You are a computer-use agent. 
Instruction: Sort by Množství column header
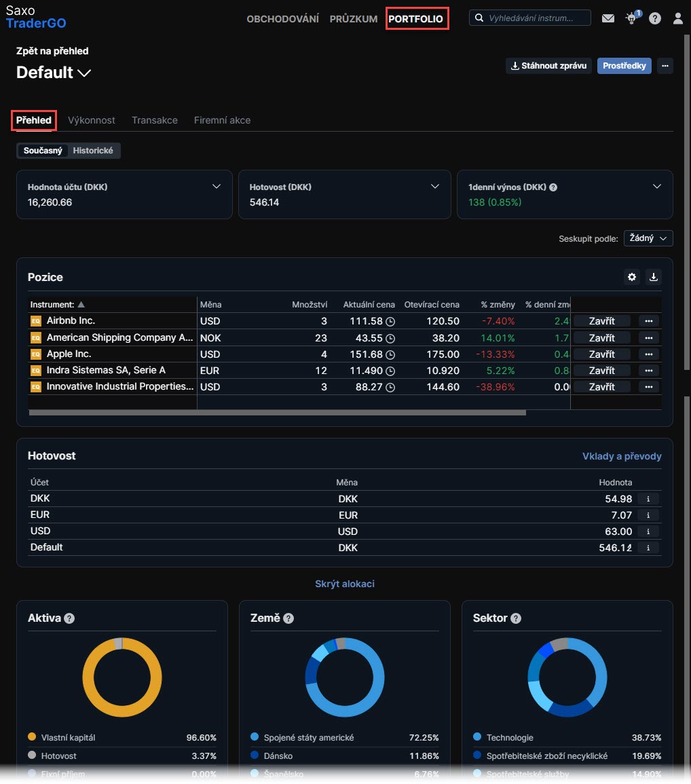310,305
